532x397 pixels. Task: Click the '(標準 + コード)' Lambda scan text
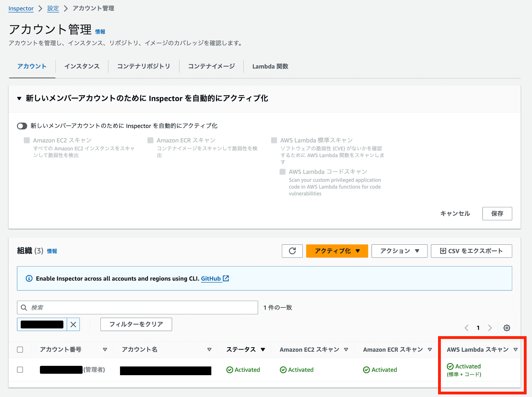[x=464, y=374]
